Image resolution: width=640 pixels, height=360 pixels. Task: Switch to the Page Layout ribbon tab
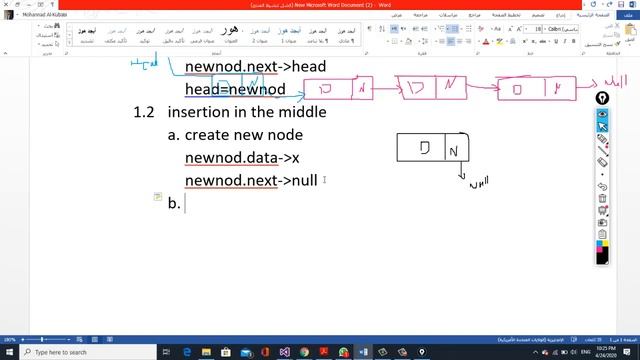pos(506,15)
